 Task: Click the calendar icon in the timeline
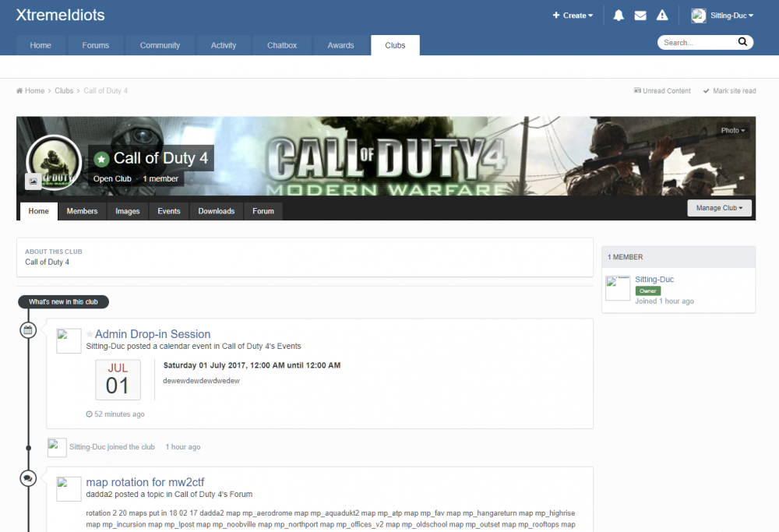pyautogui.click(x=28, y=330)
